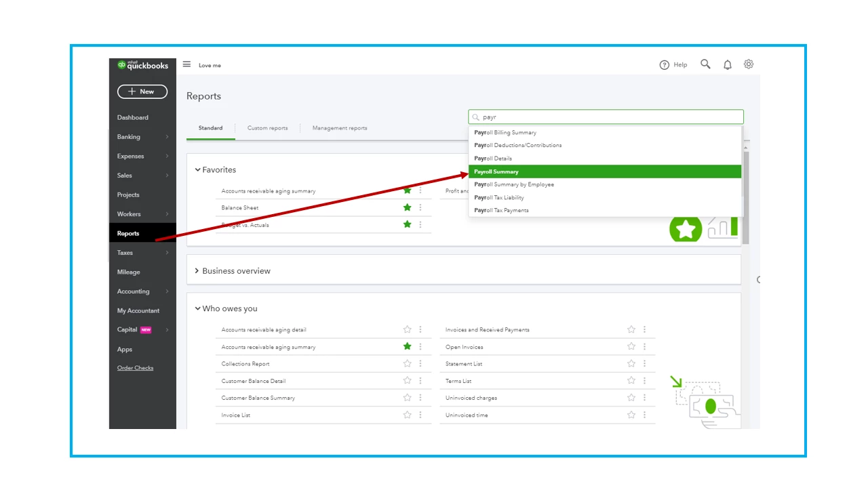
Task: Expand the Banking sidebar submenu arrow
Action: click(x=167, y=137)
